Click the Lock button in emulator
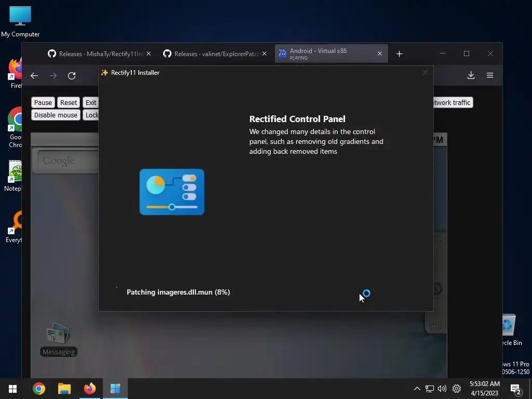532x399 pixels. tap(91, 115)
